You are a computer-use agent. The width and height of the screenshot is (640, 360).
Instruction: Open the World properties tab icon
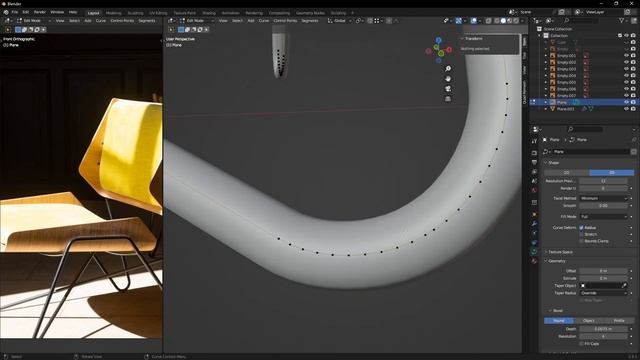534,191
